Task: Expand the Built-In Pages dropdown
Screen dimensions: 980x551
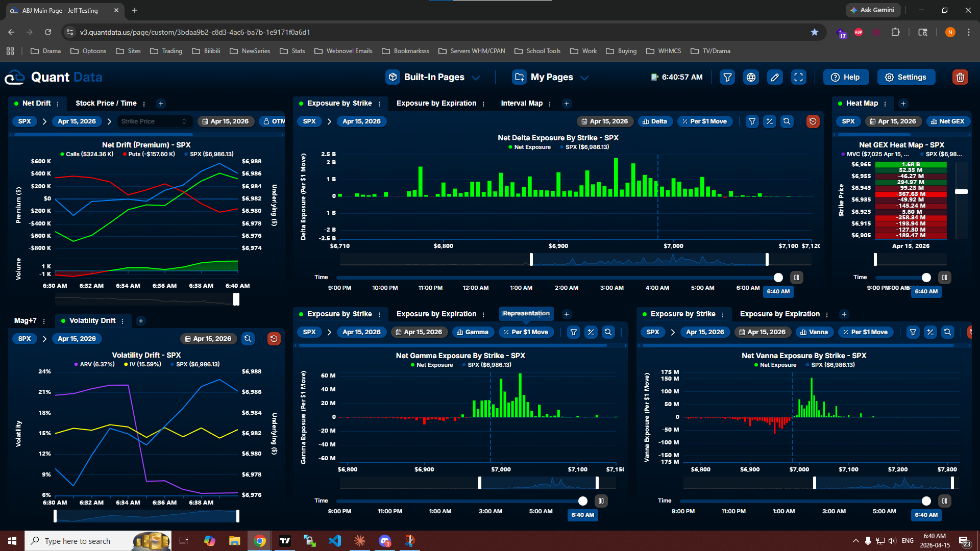Action: pos(433,77)
